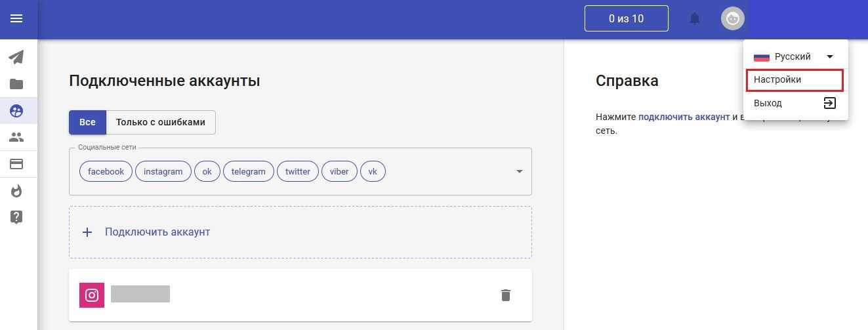
Task: Select the "Все" filter toggle
Action: click(87, 122)
